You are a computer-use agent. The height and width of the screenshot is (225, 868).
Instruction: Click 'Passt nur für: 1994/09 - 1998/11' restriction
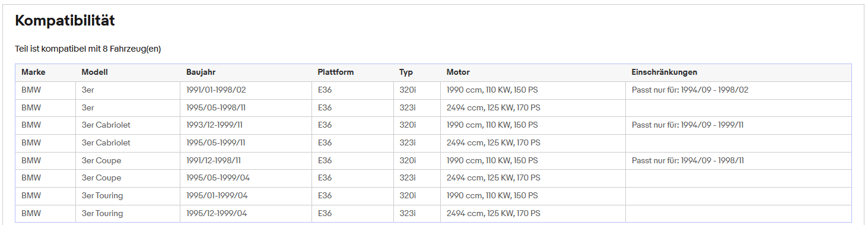click(x=688, y=160)
